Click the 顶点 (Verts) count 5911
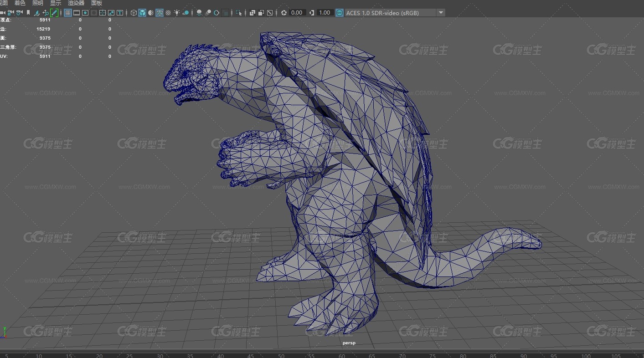Viewport: 644px width, 358px height. click(x=45, y=20)
